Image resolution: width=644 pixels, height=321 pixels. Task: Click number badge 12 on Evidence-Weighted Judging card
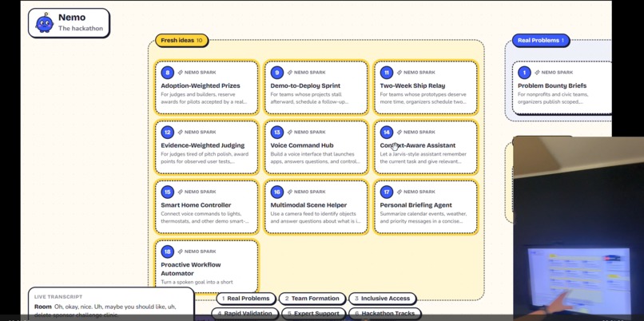tap(167, 133)
